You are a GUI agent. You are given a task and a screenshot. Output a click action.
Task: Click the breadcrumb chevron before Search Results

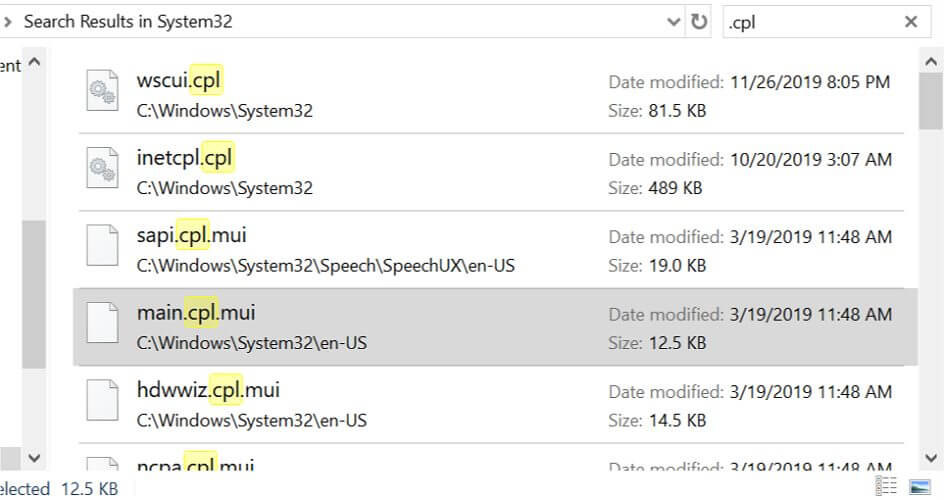pyautogui.click(x=7, y=22)
